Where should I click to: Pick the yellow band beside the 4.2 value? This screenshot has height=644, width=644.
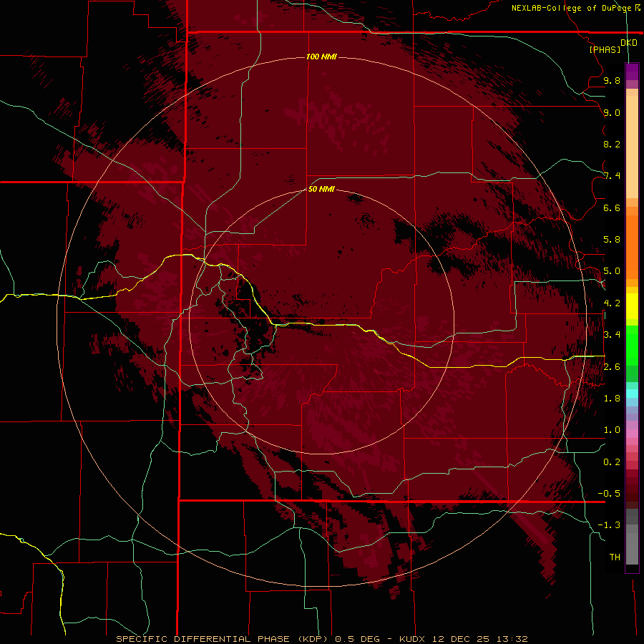pyautogui.click(x=632, y=306)
